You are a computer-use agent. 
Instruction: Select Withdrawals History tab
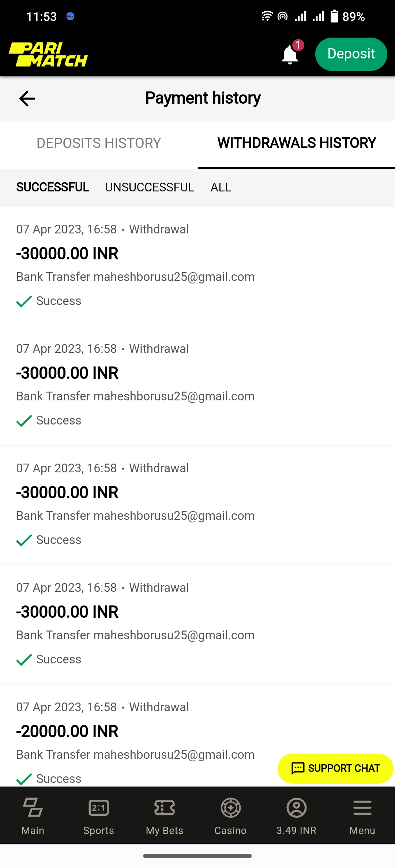click(x=296, y=143)
